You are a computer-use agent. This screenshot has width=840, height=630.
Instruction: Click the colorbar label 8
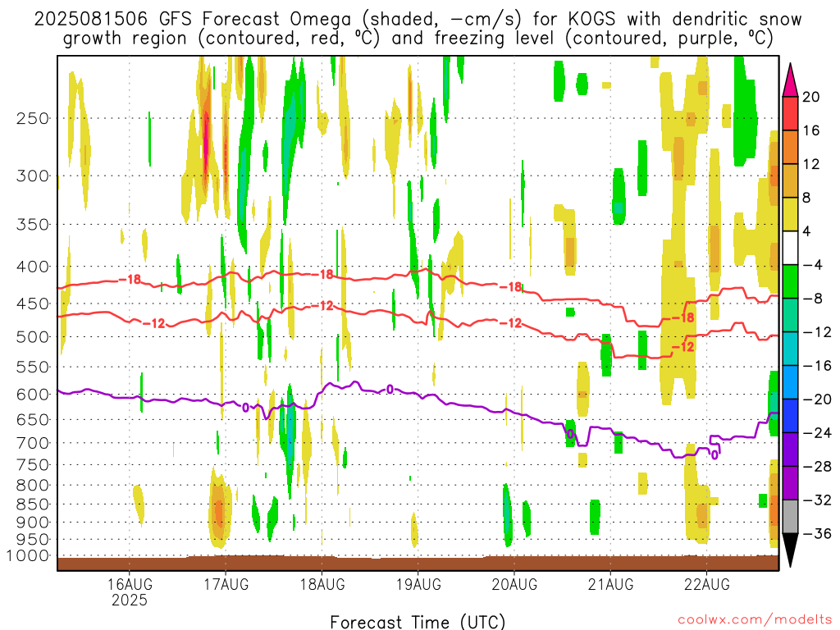tap(807, 198)
